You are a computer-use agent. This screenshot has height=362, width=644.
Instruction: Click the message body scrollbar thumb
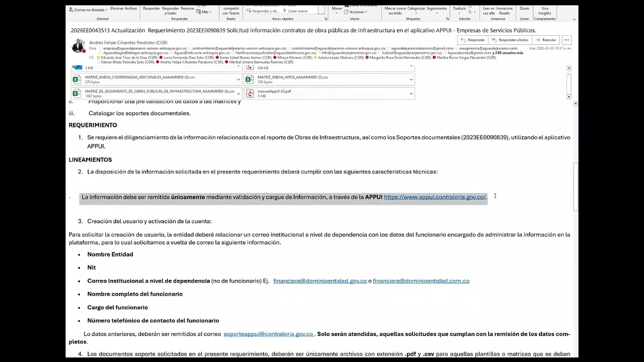click(576, 187)
